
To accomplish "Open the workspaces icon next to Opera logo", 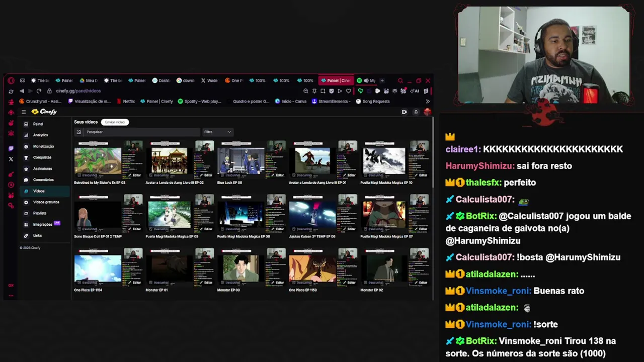I will (x=22, y=80).
